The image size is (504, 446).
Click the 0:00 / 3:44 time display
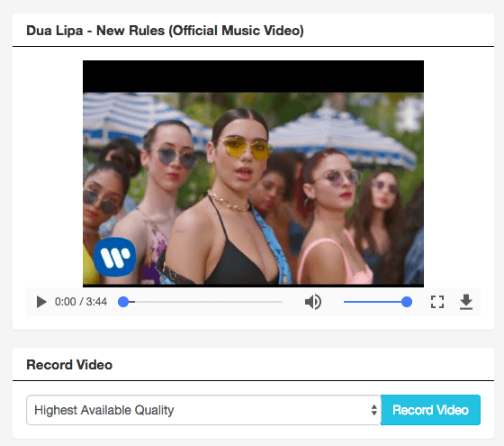81,302
